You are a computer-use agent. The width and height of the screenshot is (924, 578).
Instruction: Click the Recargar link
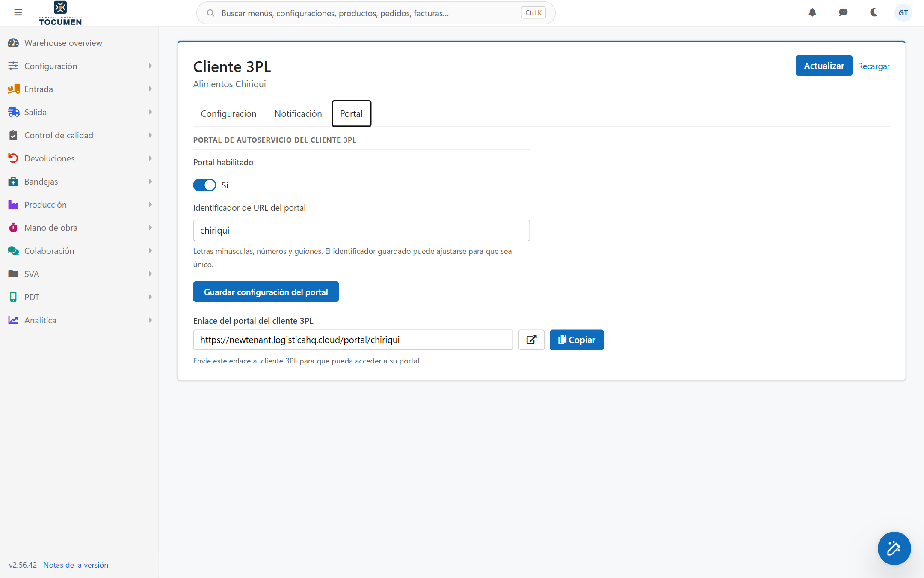(874, 66)
